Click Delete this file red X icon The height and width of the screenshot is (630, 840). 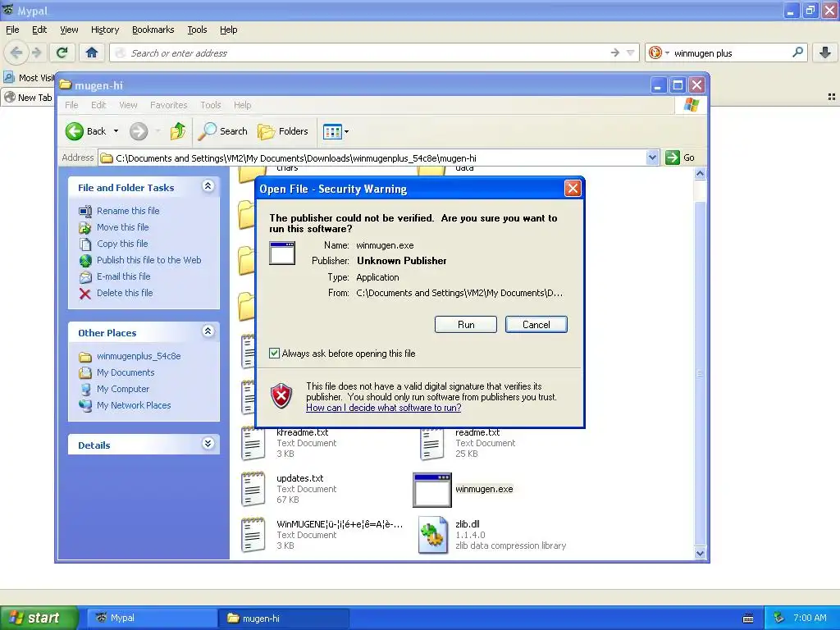[x=85, y=294]
